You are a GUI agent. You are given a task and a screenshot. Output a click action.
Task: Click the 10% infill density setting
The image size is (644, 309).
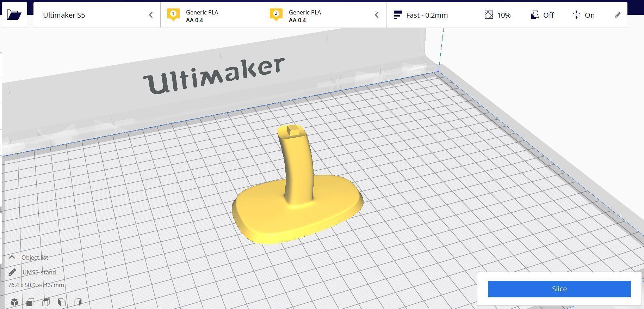pyautogui.click(x=497, y=15)
